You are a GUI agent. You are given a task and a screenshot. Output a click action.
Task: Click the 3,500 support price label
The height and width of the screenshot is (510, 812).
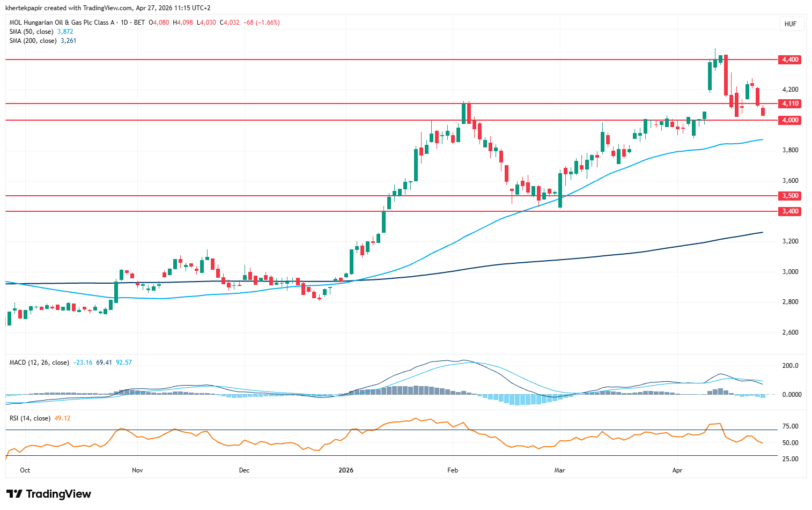[x=789, y=196]
